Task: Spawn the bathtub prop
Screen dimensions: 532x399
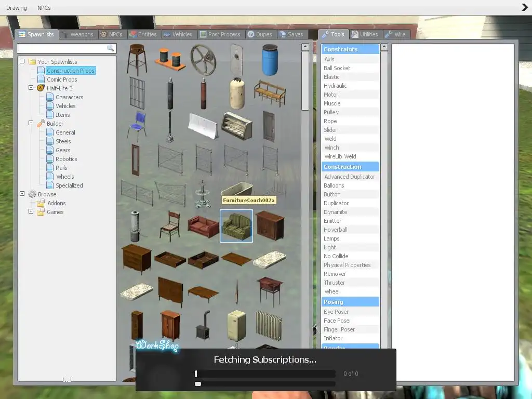Action: pos(236,189)
